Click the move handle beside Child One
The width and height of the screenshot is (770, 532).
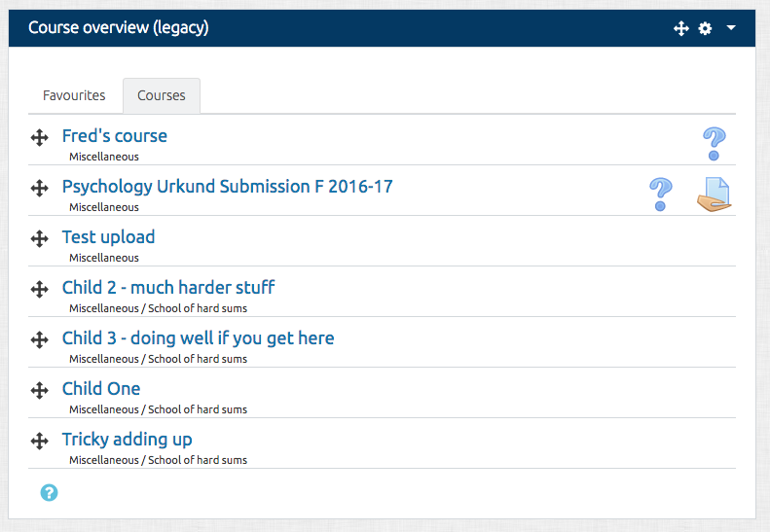pos(39,390)
